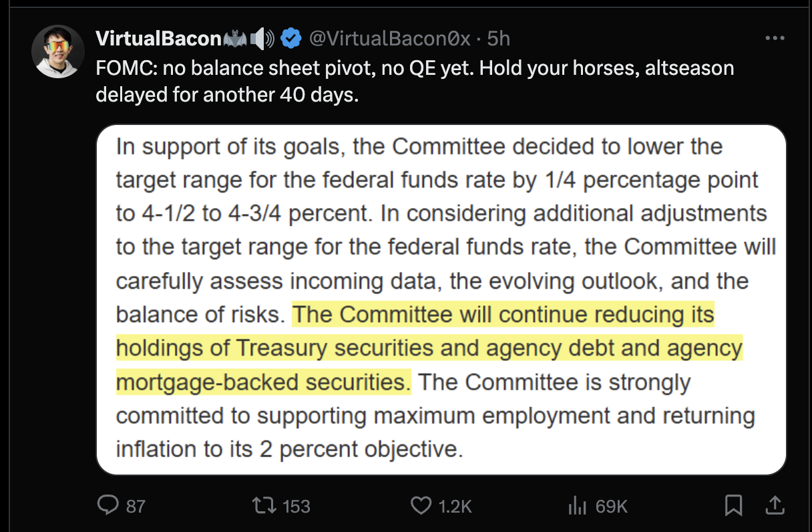Screen dimensions: 812x532
Task: Click the share upload-arrow icon
Action: pos(775,505)
